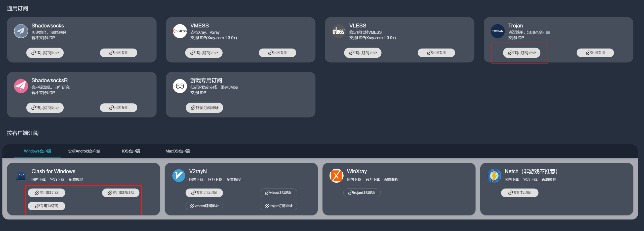
Task: Click the VLESS logo icon
Action: click(x=339, y=31)
